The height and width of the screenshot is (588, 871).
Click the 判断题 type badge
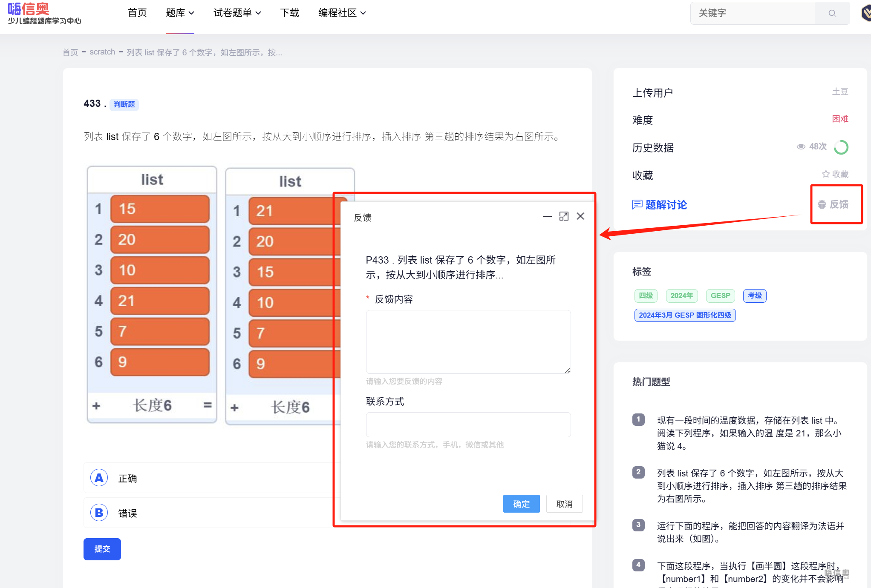point(124,104)
